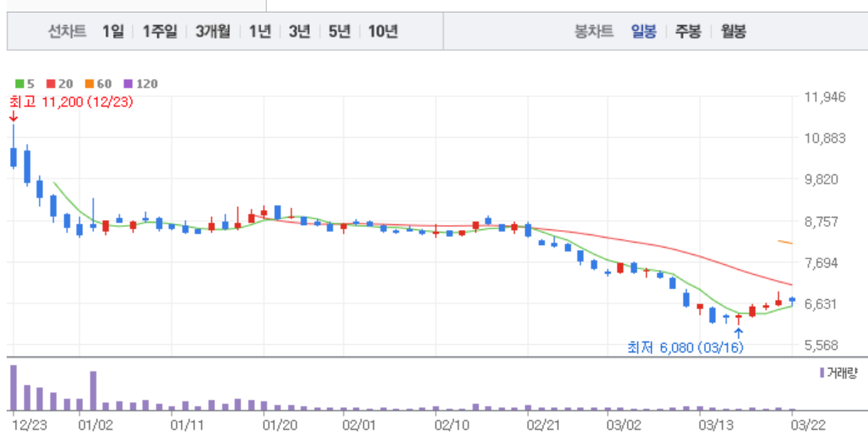Click the 03/02 date label
Image resolution: width=868 pixels, height=447 pixels.
pyautogui.click(x=625, y=425)
